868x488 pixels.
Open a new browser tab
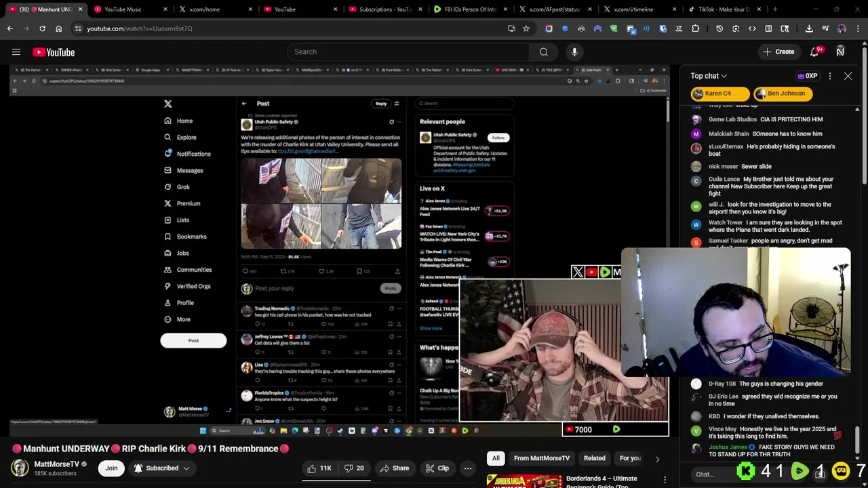775,9
